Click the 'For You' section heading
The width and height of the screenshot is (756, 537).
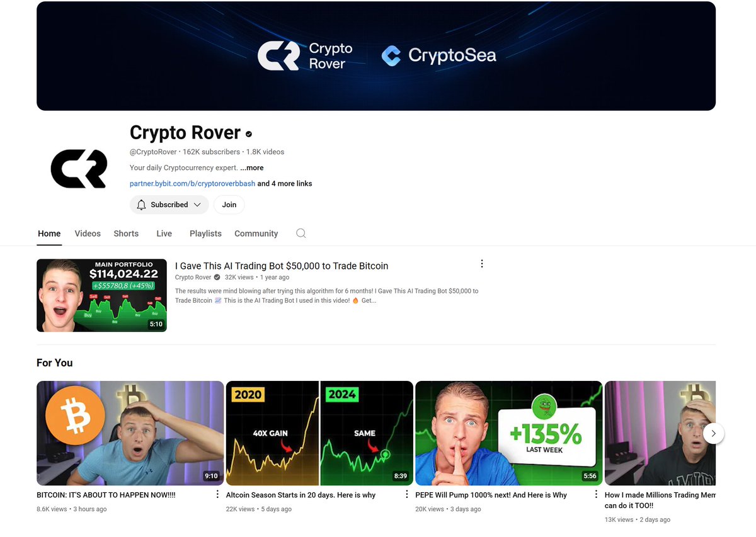coord(54,363)
